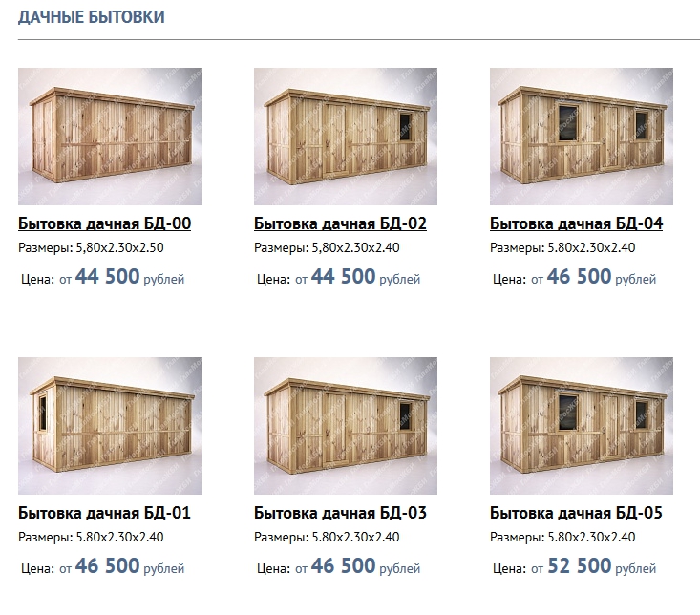Open the Бытовка дачная БД-04 link

click(x=576, y=223)
